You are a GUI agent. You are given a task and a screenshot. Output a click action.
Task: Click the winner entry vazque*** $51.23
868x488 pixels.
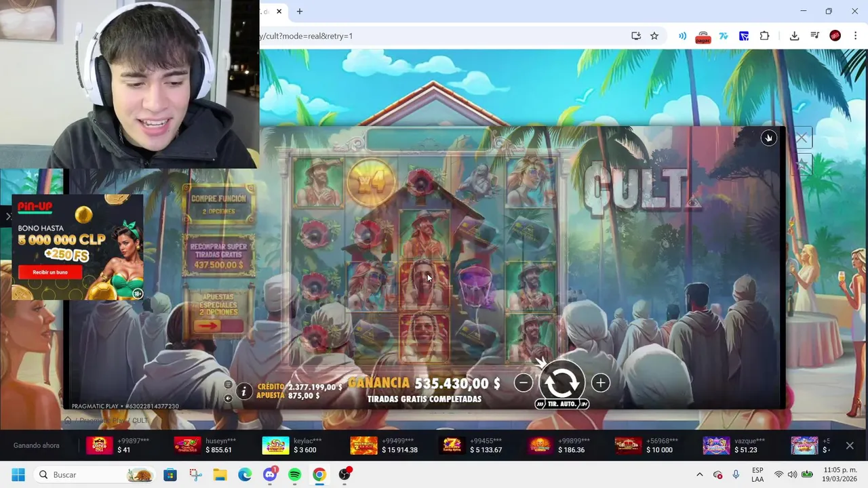(x=734, y=445)
